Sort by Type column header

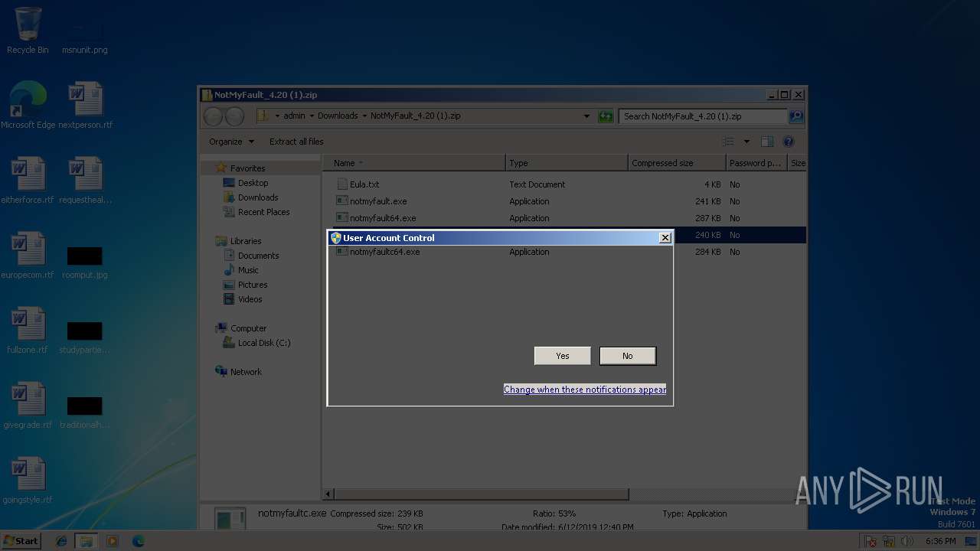tap(567, 163)
